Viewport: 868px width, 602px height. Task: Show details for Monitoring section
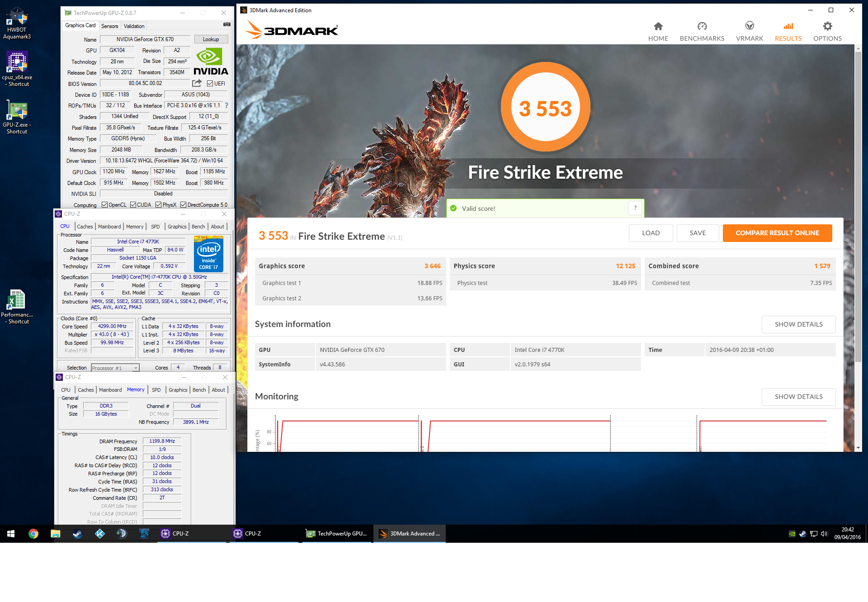coord(798,397)
